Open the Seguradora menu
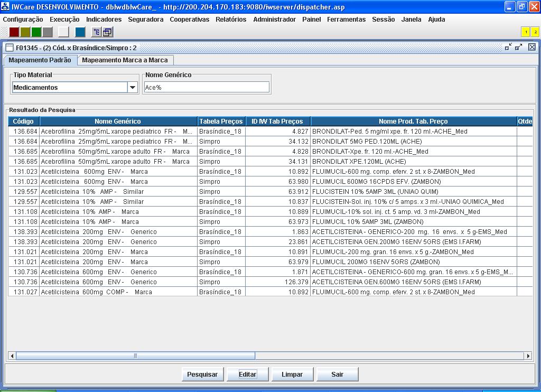The height and width of the screenshot is (392, 541). (x=146, y=20)
